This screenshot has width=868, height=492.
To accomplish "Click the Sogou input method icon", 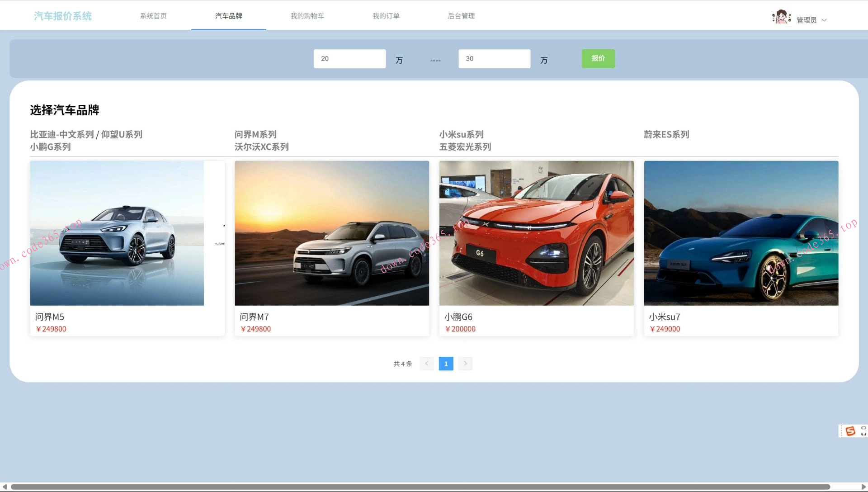I will point(850,431).
